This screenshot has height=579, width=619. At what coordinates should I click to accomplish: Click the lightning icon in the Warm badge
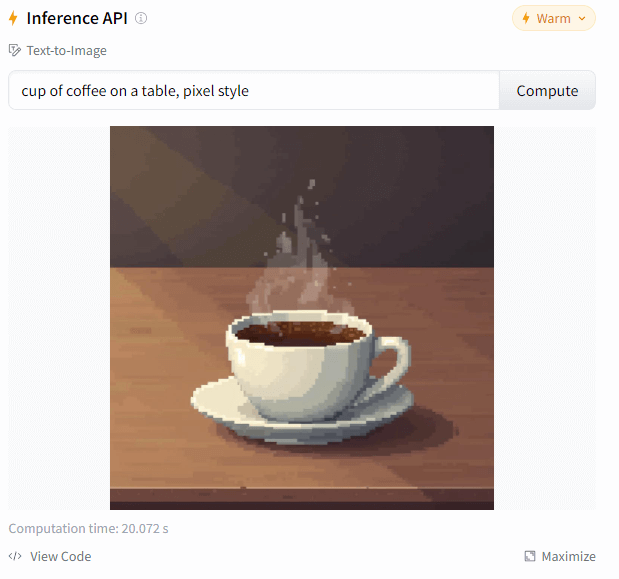click(x=526, y=18)
